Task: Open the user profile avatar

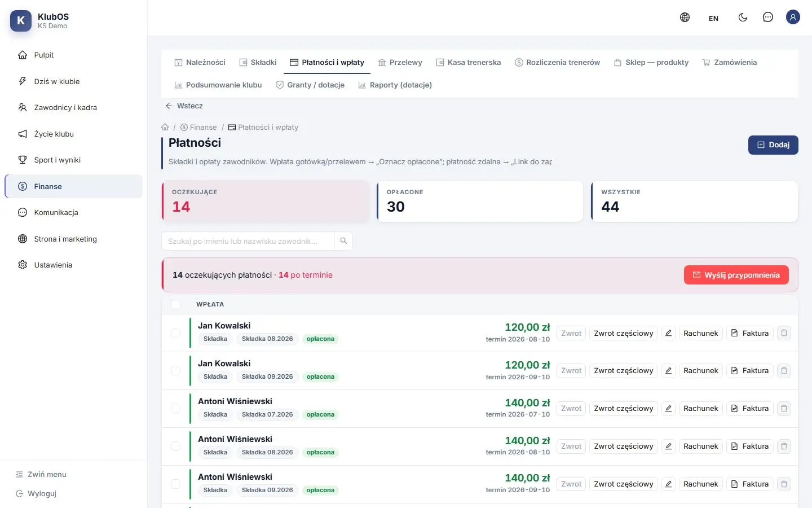Action: [793, 17]
